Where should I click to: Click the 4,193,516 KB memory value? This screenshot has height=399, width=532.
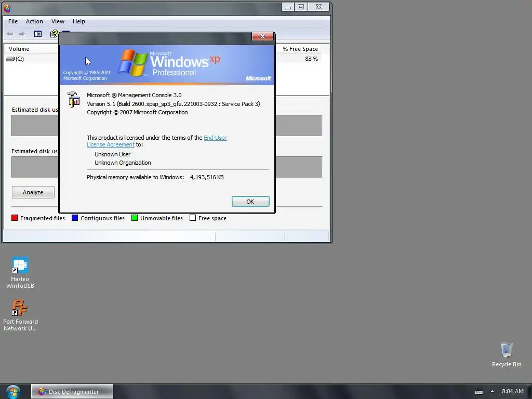[207, 177]
